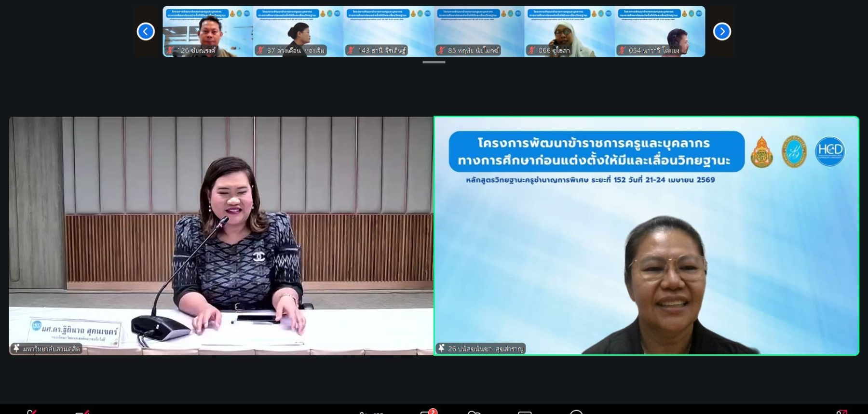Click the 26 ปนัสยนันยา name label
The width and height of the screenshot is (868, 414).
click(485, 348)
